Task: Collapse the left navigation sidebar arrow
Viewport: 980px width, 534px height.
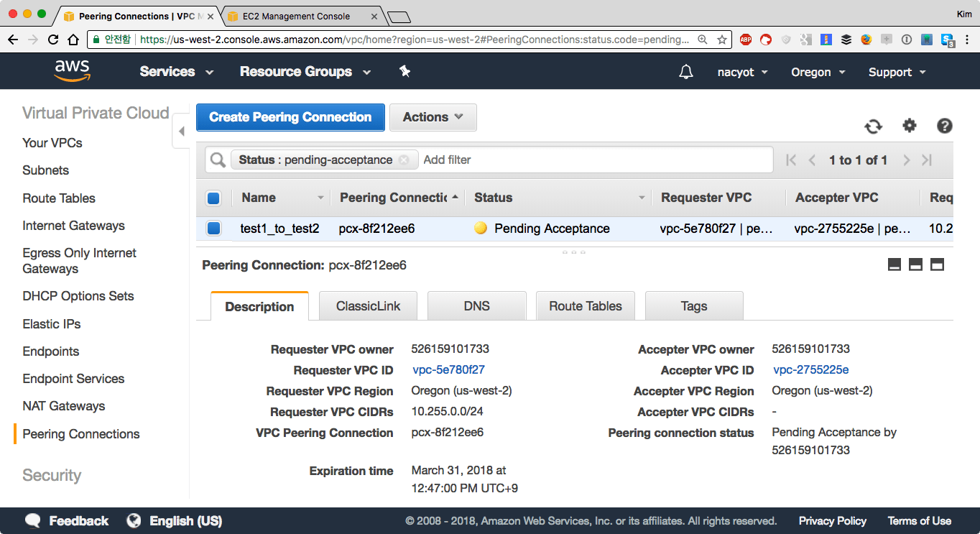Action: (x=181, y=132)
